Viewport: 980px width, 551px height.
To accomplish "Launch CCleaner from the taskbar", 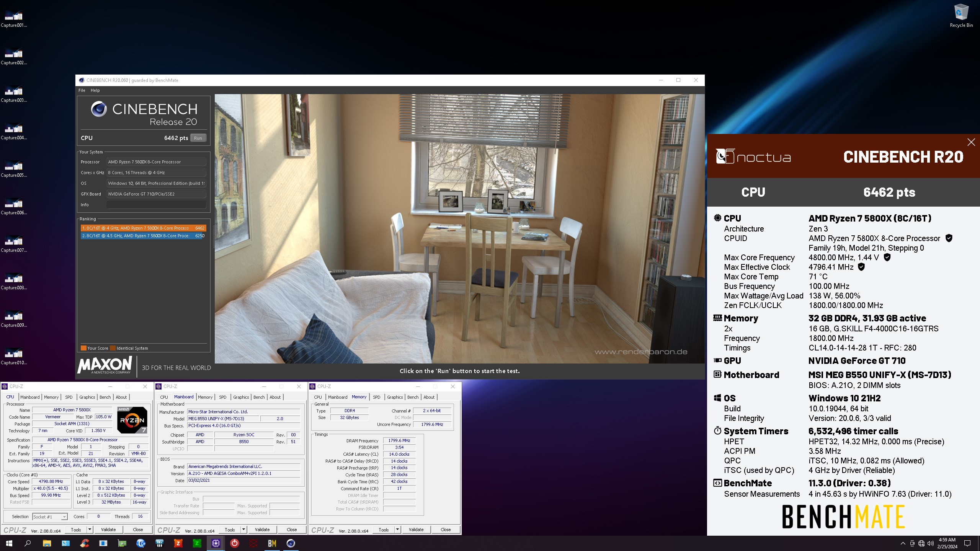I will [85, 543].
